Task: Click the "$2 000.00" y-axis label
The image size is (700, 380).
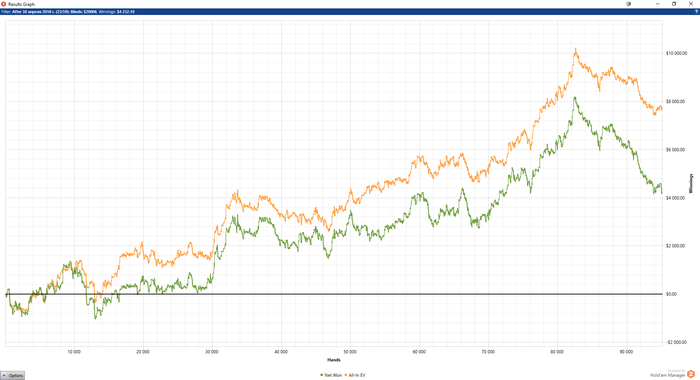Action: (x=675, y=246)
